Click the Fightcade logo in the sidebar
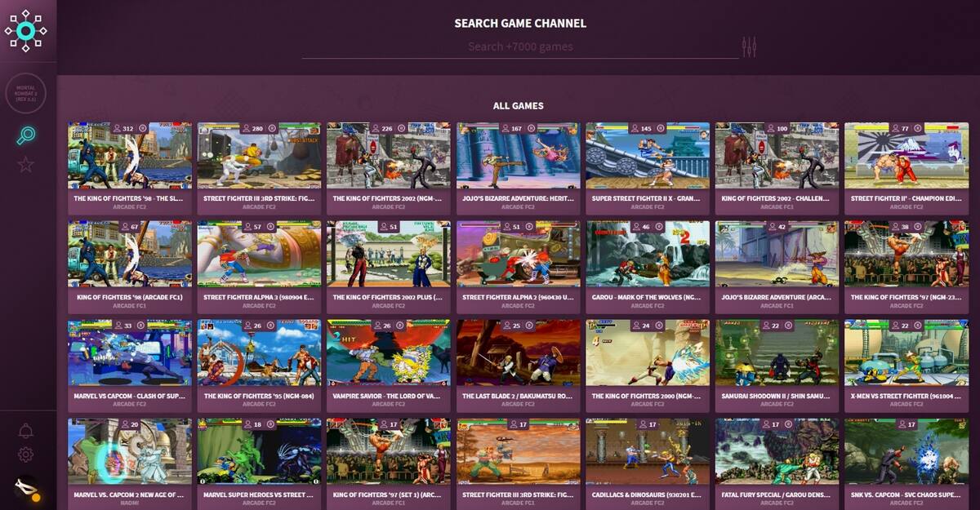Image resolution: width=980 pixels, height=510 pixels. (25, 31)
